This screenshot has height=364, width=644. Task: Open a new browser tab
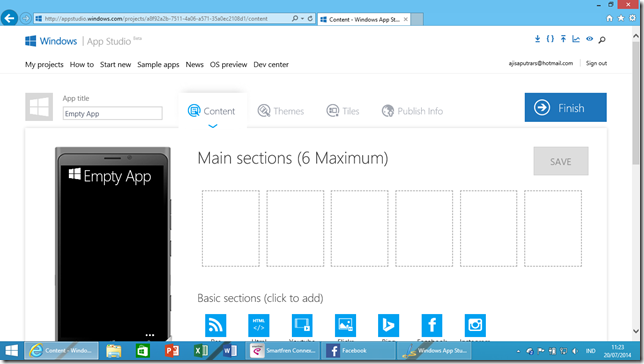coord(417,19)
